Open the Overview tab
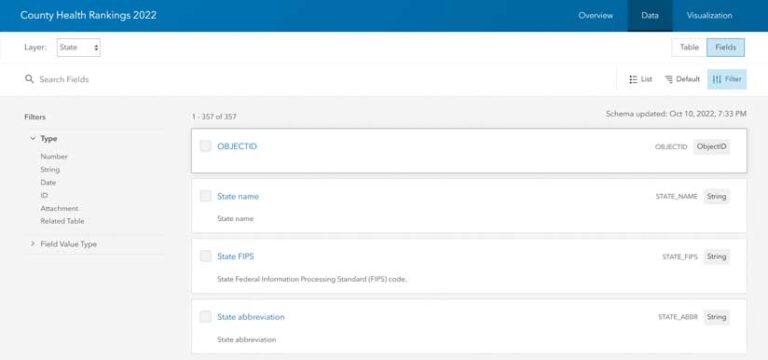 [595, 16]
